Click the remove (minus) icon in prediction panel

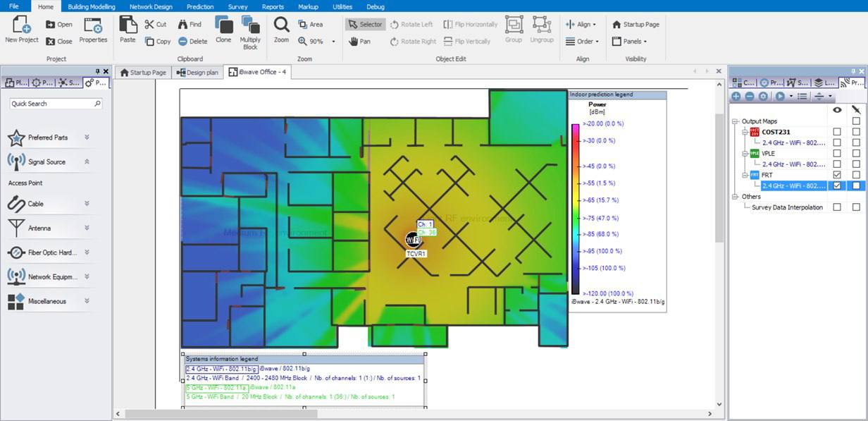click(x=750, y=97)
